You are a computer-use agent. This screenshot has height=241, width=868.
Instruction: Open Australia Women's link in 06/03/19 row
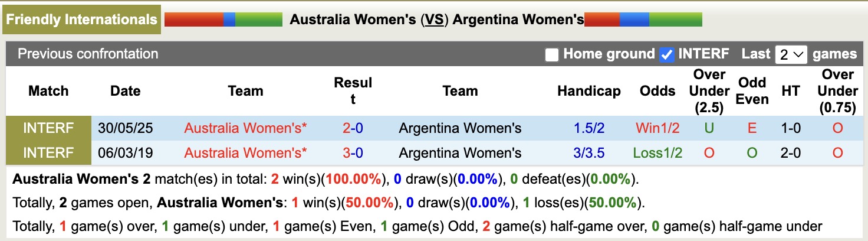[245, 153]
